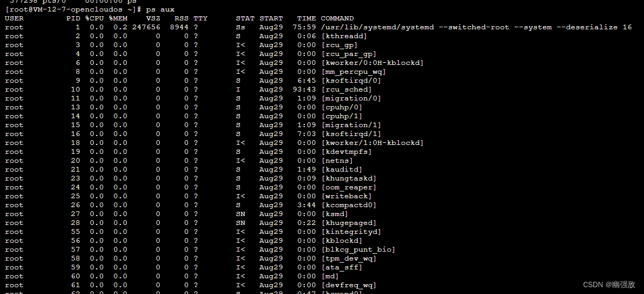Image resolution: width=644 pixels, height=294 pixels.
Task: Select the %CPU column header
Action: (94, 18)
